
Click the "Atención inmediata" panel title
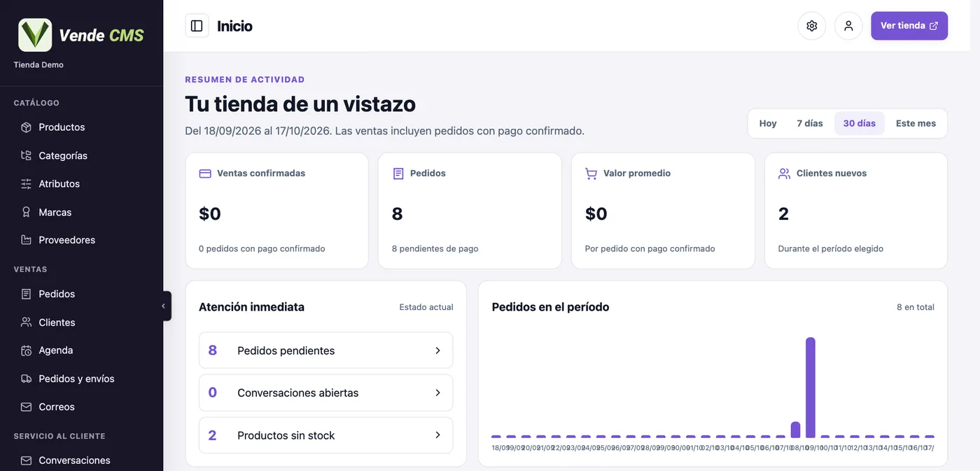click(x=252, y=307)
